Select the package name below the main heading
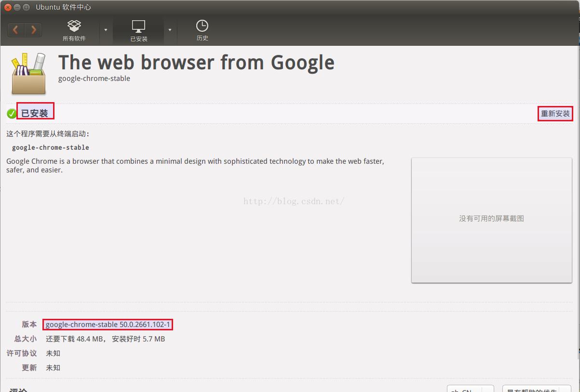Viewport: 580px width, 392px height. coord(94,78)
